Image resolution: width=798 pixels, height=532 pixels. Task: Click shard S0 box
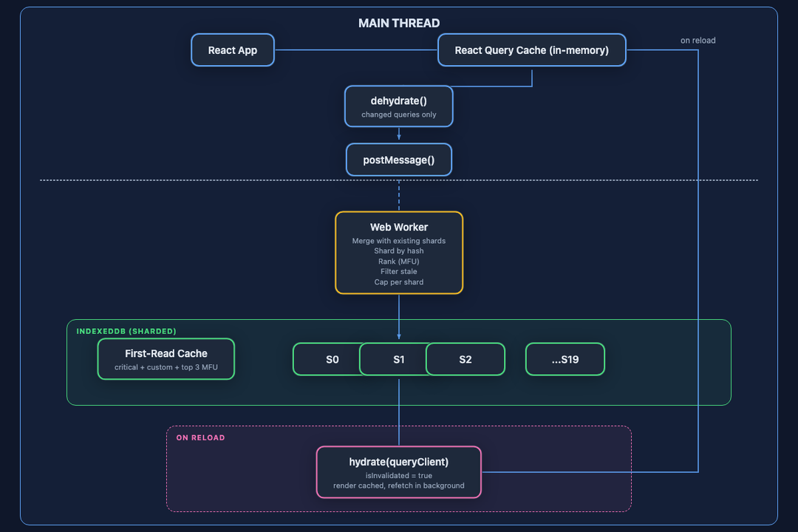(x=327, y=359)
